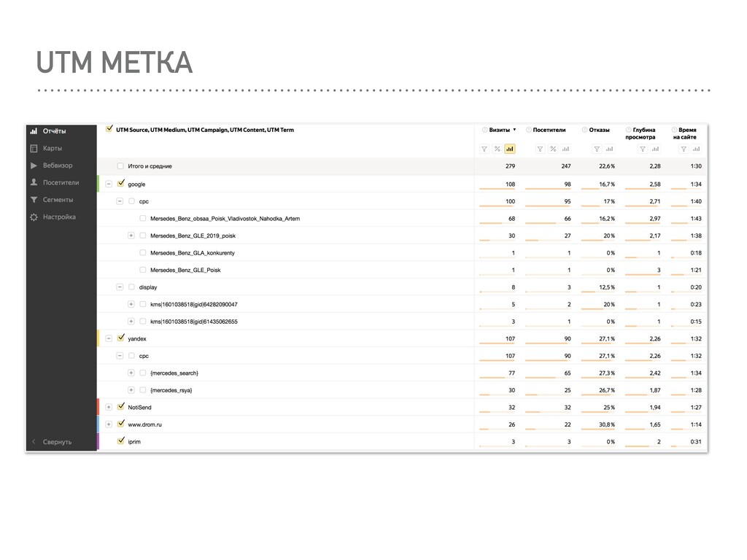Click the Карты maps icon

tap(33, 149)
